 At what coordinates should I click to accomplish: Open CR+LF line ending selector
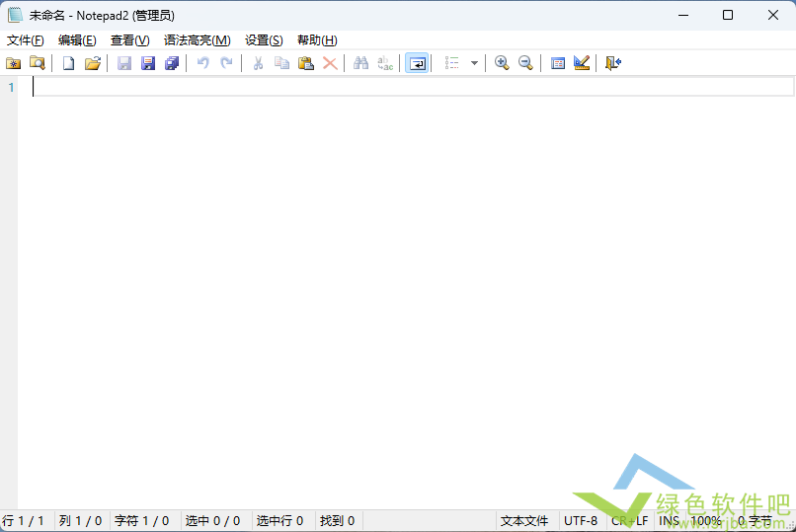629,521
